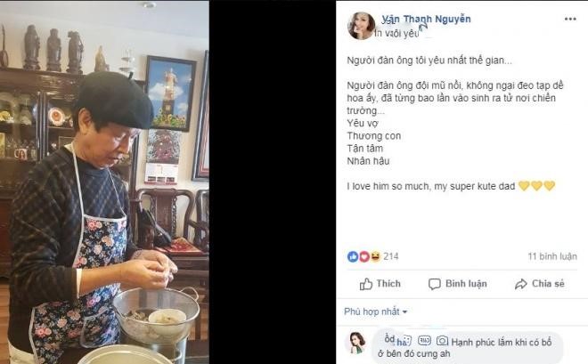Viewport: 588px width, 364px height.
Task: Open Vân Thanh Nguyễn's profile name link
Action: click(426, 19)
